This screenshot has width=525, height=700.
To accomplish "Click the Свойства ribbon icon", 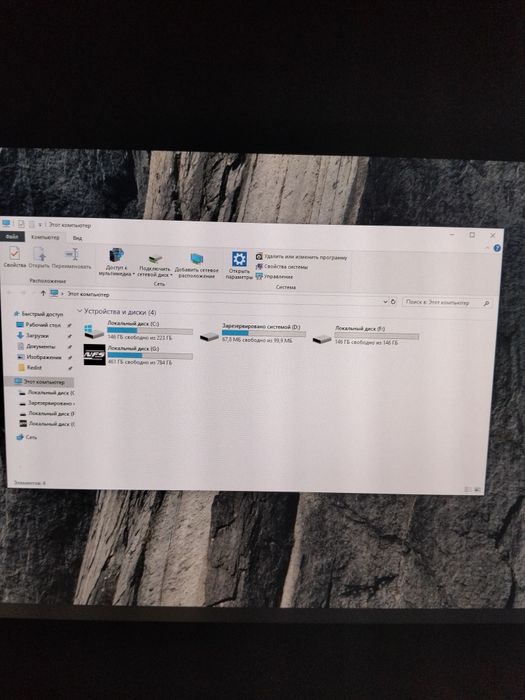I will (x=15, y=254).
